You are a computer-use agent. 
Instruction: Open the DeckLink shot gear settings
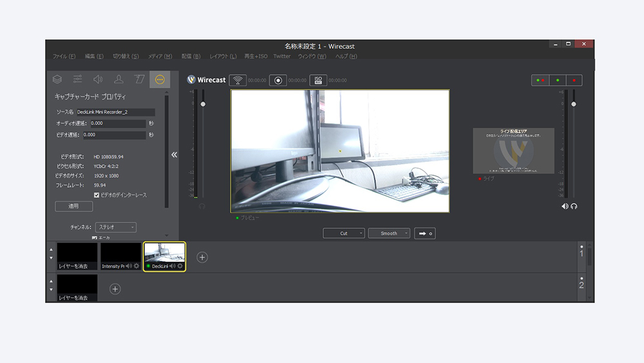tap(180, 266)
